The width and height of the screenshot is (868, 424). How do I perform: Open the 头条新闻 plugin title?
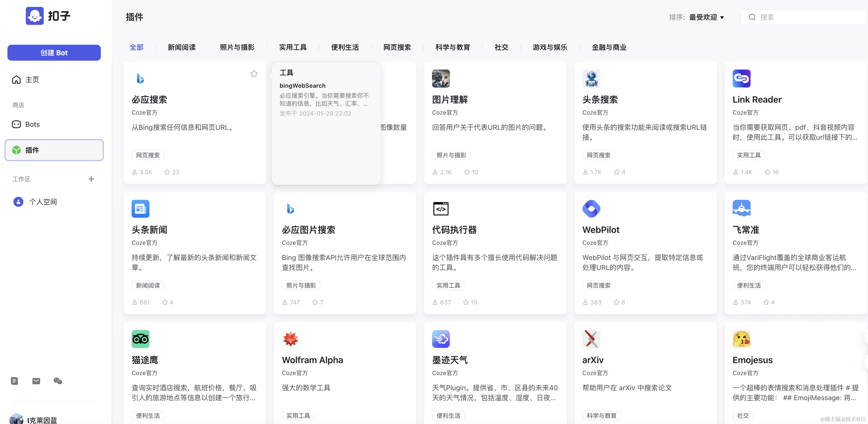pos(149,230)
